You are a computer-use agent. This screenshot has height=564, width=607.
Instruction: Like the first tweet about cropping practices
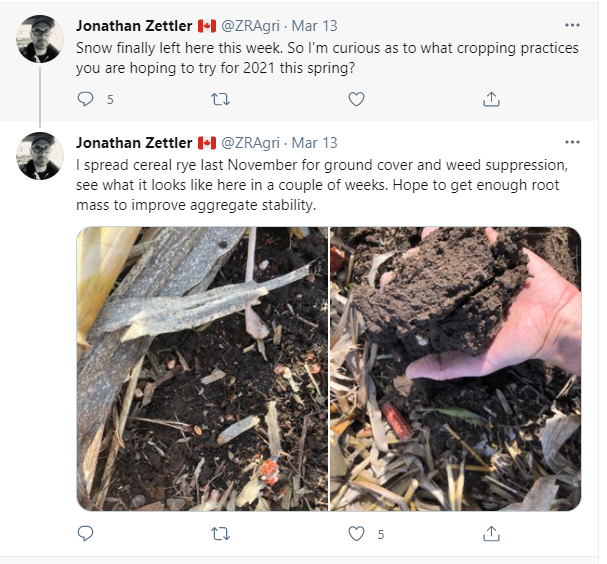point(356,99)
